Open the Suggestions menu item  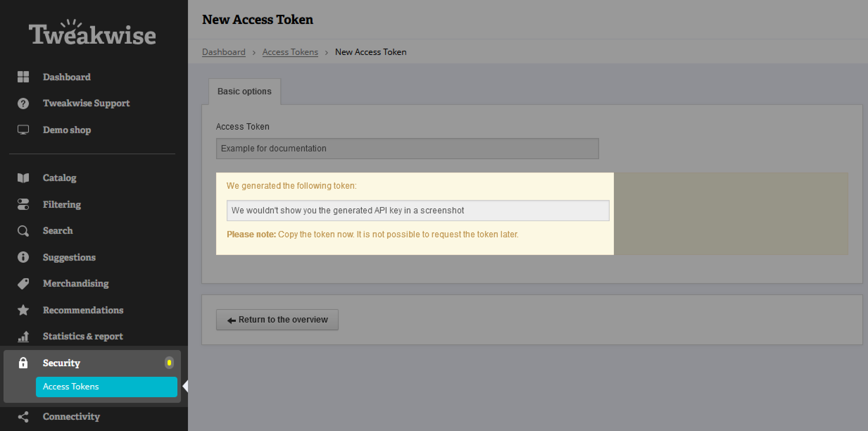(69, 257)
